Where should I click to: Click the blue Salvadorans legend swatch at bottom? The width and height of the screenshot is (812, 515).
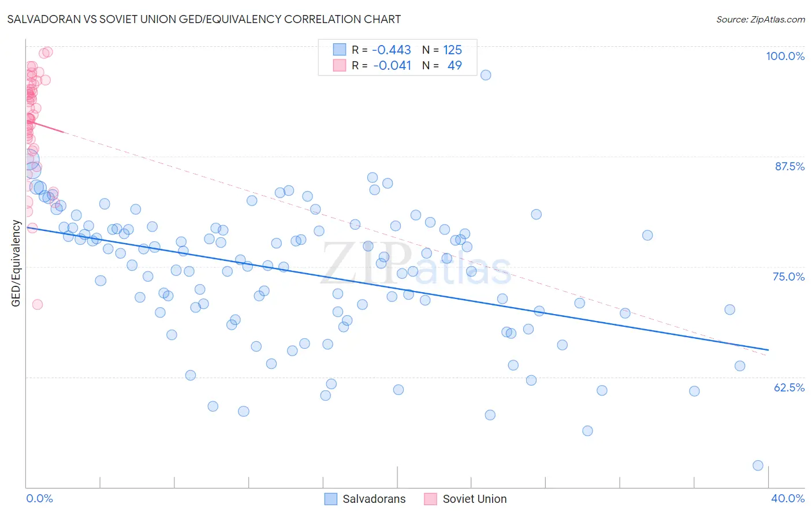(x=330, y=499)
